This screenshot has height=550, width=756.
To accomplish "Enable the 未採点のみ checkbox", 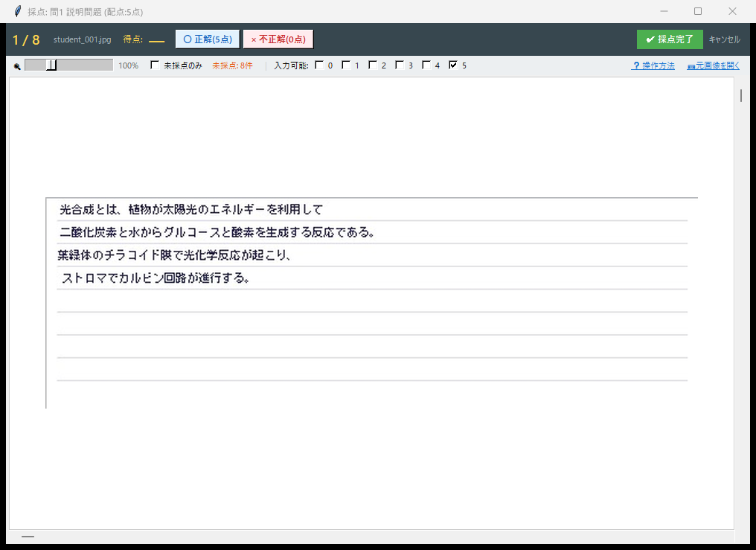I will [155, 65].
